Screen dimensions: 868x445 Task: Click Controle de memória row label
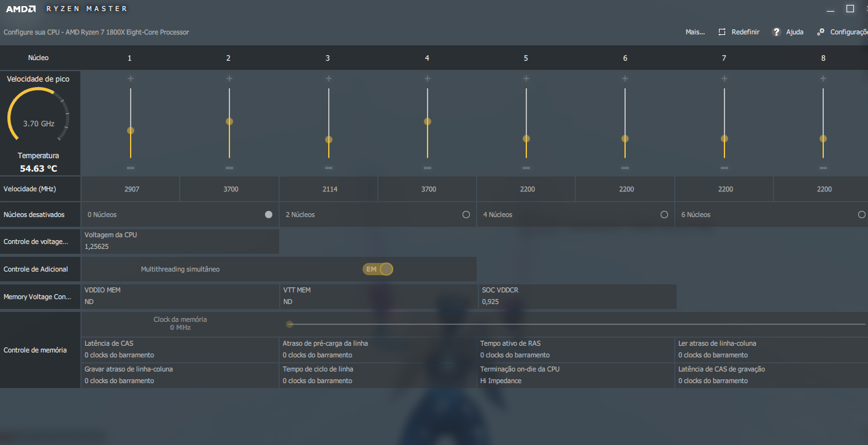point(35,350)
